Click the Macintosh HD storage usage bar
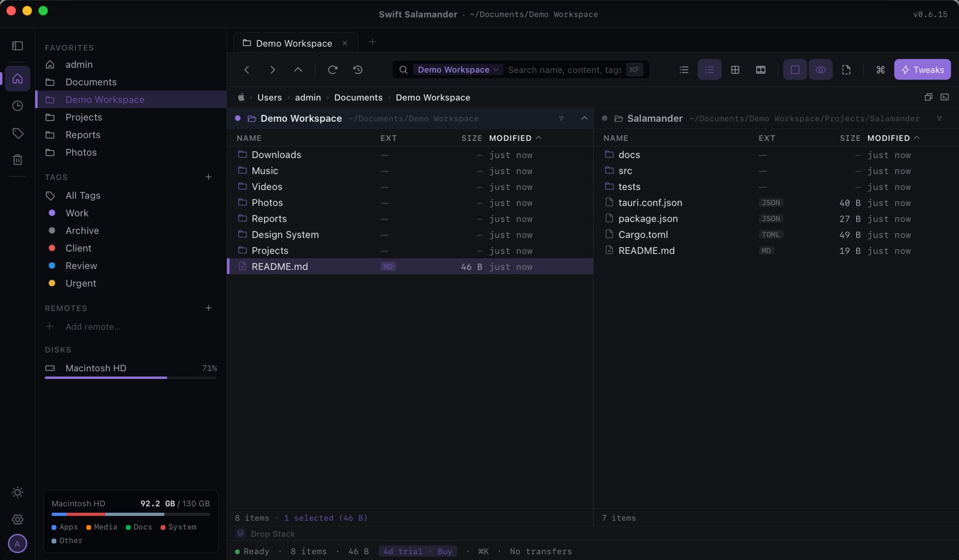This screenshot has width=959, height=560. (130, 377)
